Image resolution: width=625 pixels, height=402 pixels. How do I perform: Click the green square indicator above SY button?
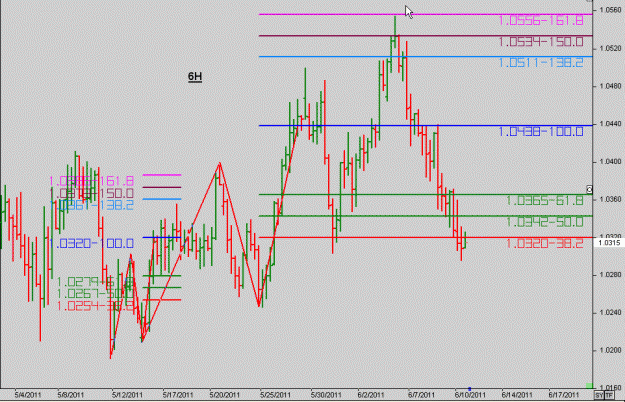click(589, 386)
